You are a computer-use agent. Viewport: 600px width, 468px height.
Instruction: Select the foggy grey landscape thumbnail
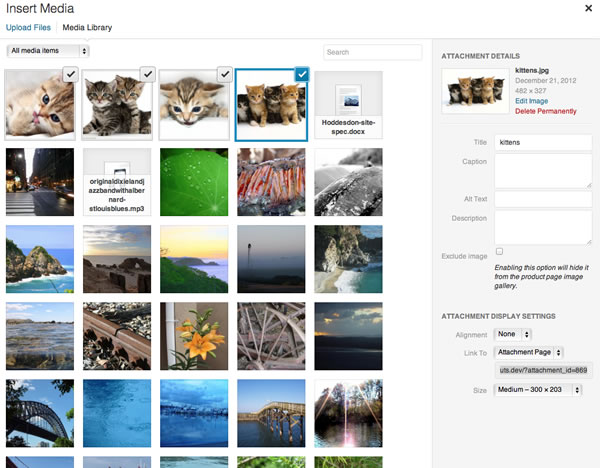point(271,259)
